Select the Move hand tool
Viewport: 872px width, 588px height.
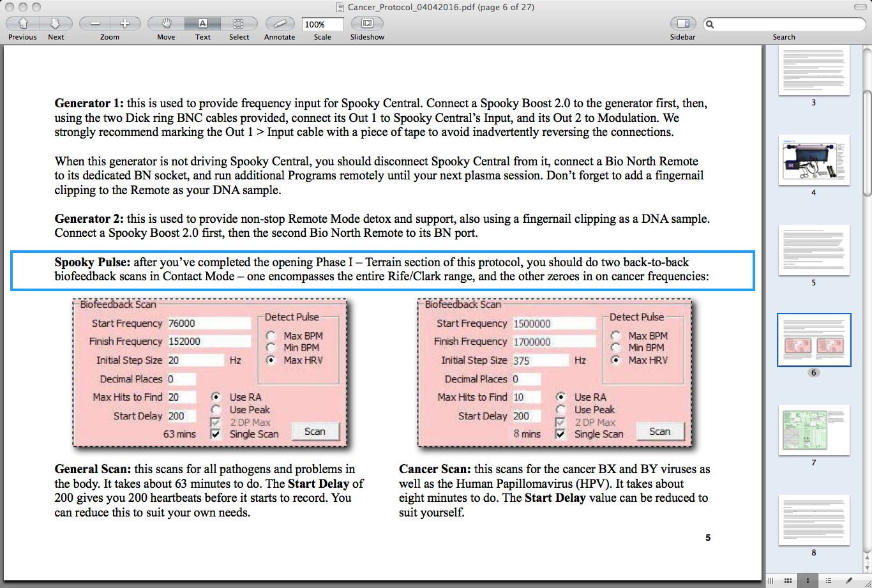tap(166, 24)
